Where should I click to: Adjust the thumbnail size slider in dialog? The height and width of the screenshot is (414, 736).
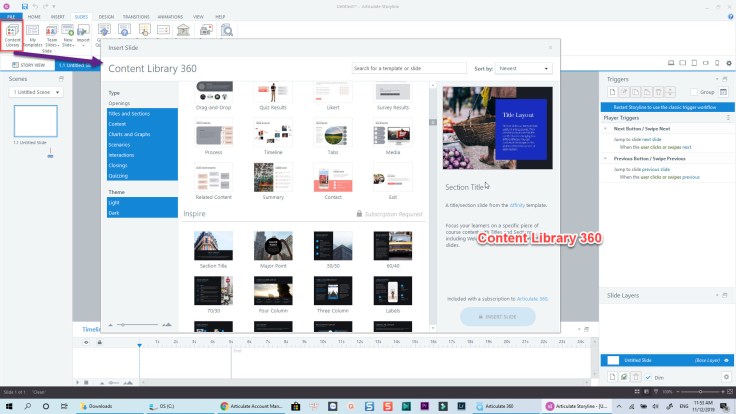point(138,324)
